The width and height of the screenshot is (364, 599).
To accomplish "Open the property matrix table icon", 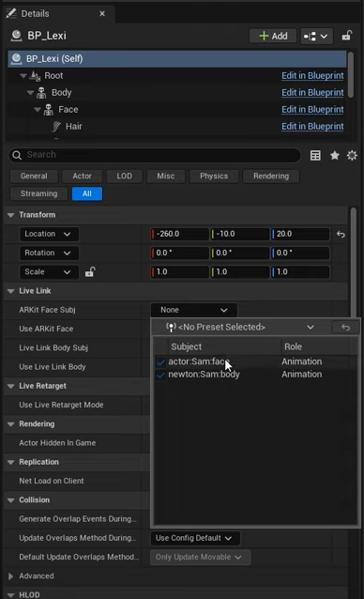I will (x=315, y=155).
